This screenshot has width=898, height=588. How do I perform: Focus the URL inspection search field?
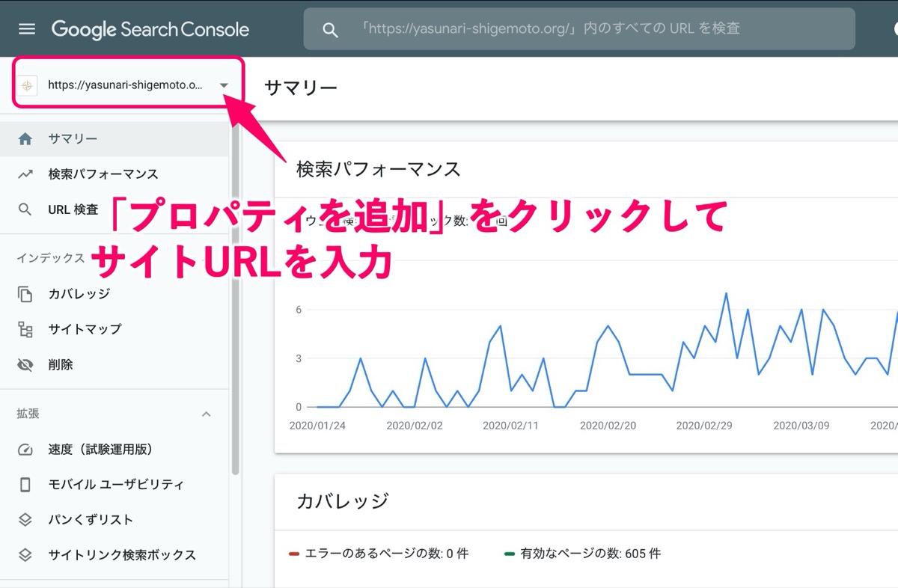click(x=579, y=29)
